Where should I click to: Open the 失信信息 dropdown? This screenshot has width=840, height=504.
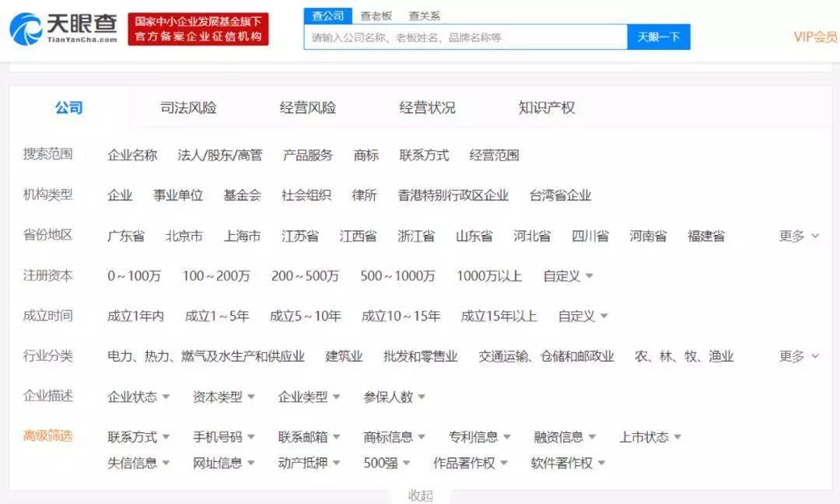point(138,463)
